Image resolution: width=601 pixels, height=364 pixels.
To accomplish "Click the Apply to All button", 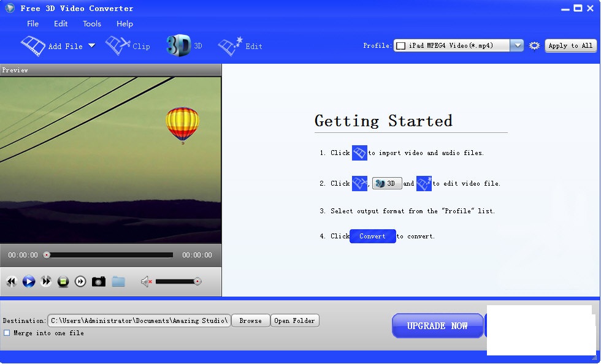I will (x=570, y=45).
